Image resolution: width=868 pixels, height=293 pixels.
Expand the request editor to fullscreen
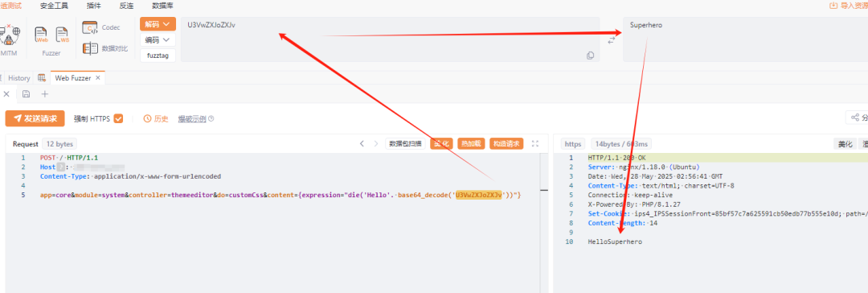(x=534, y=144)
